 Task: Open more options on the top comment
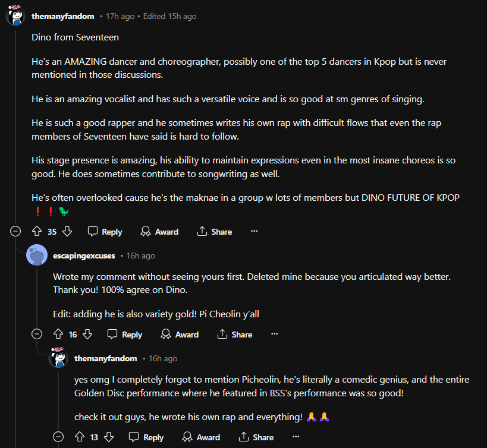click(x=255, y=232)
